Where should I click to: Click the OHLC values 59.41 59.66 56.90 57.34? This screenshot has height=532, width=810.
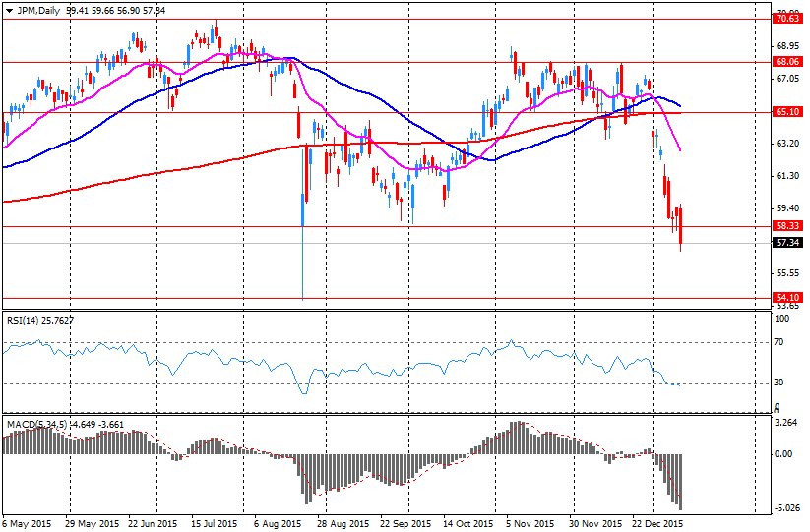tap(116, 10)
